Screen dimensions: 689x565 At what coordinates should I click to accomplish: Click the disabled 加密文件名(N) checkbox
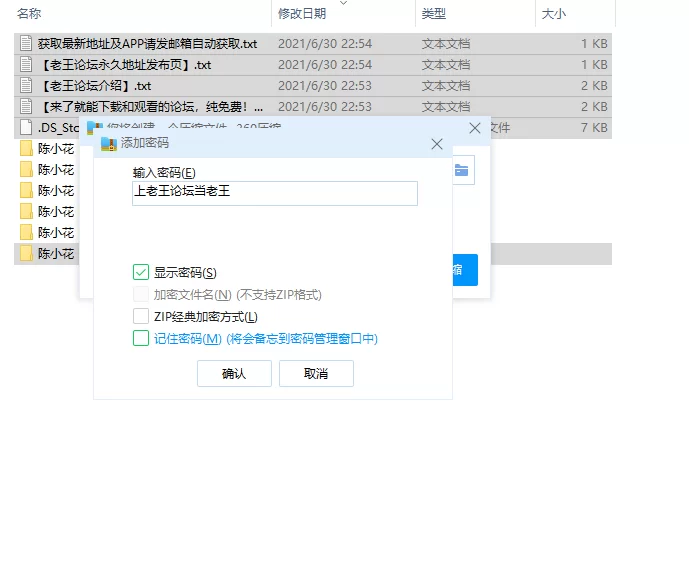click(x=141, y=294)
